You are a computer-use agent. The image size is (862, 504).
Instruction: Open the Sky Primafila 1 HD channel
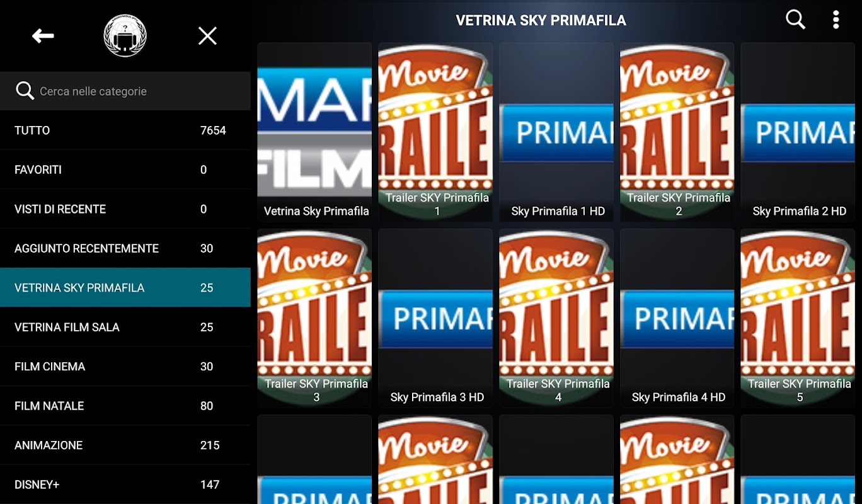pos(556,132)
